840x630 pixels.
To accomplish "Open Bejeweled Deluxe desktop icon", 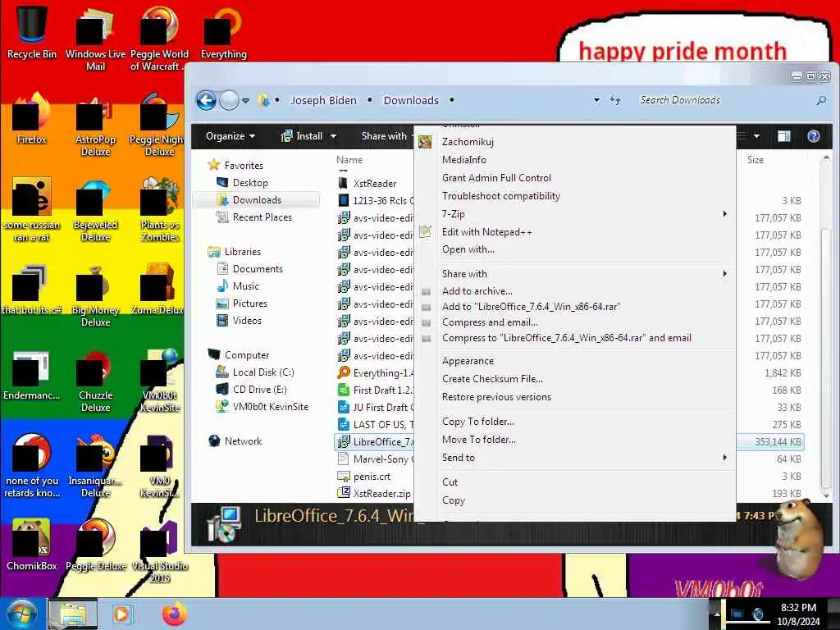I will (x=95, y=210).
